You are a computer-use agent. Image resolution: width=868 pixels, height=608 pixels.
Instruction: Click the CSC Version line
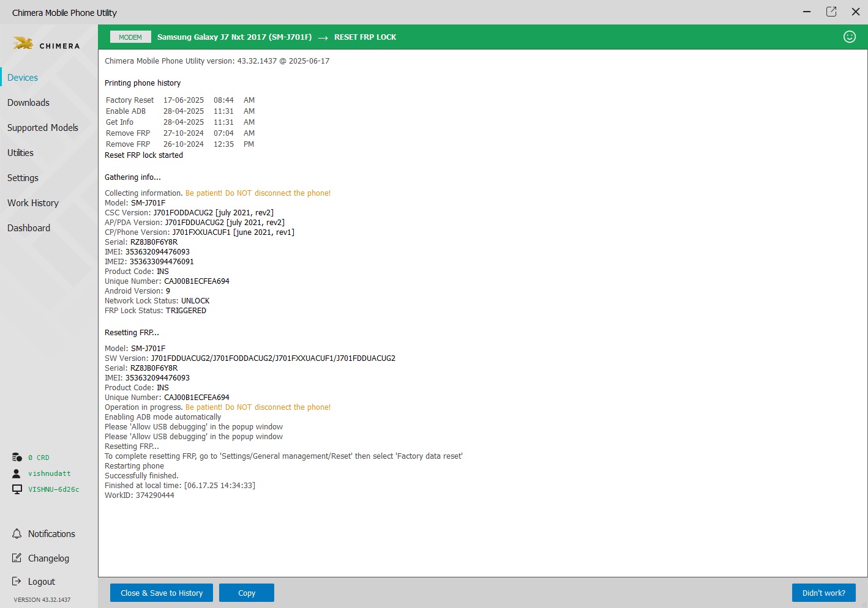pyautogui.click(x=189, y=213)
